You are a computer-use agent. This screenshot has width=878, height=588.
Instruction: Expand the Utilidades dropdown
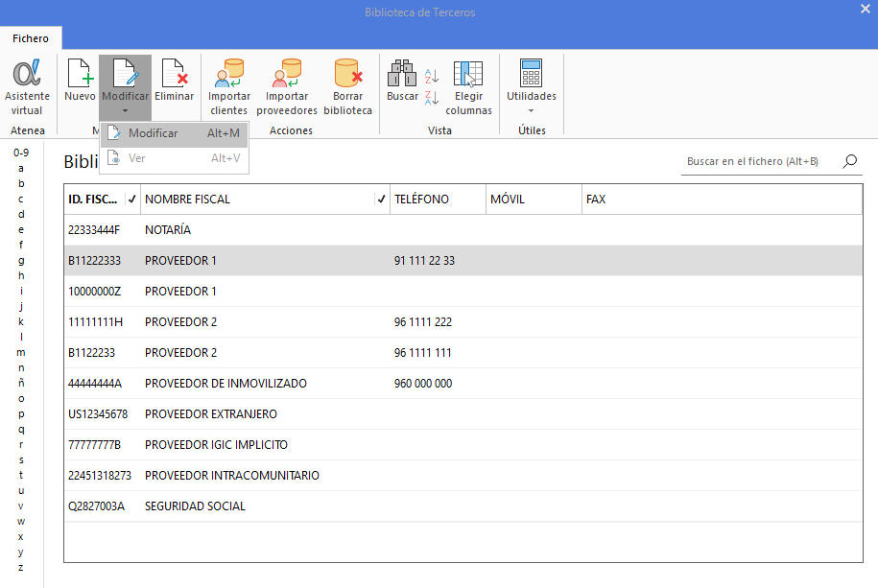click(532, 86)
